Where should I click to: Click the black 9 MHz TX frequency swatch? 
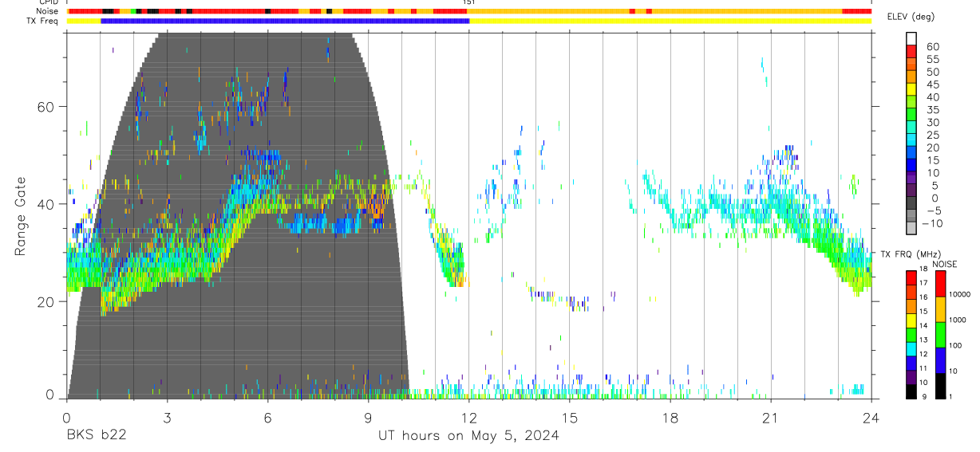pyautogui.click(x=911, y=392)
